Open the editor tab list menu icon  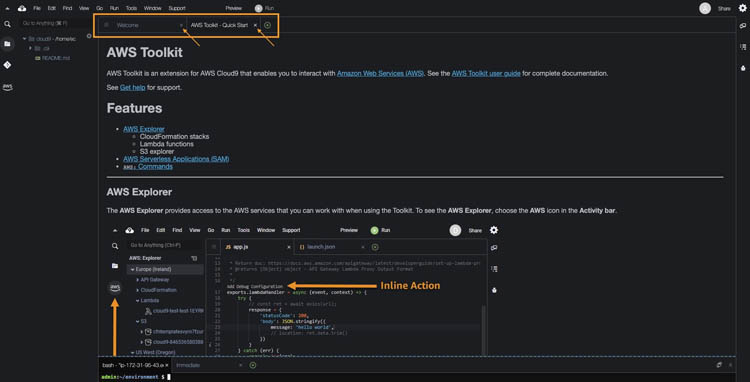[x=106, y=25]
